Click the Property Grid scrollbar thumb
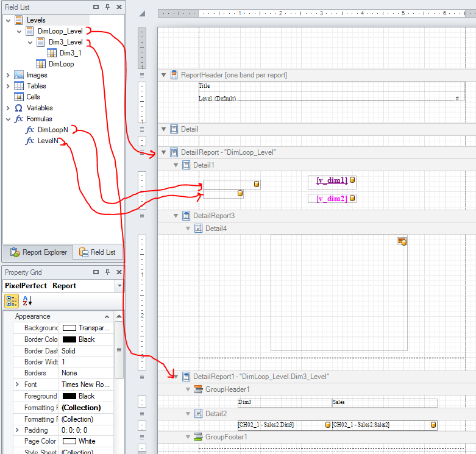The image size is (476, 454). click(119, 350)
